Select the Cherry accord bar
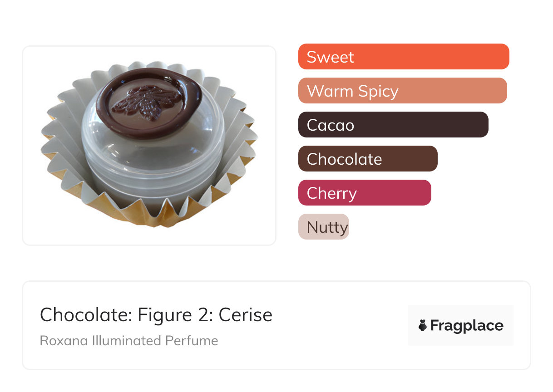Viewport: 553px width, 392px height. 364,193
